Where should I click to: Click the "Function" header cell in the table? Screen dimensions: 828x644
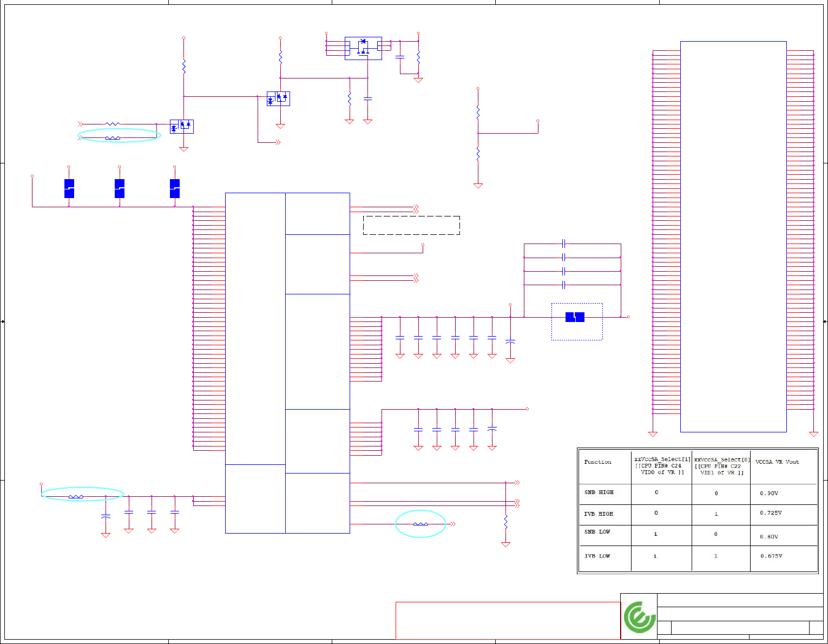597,462
